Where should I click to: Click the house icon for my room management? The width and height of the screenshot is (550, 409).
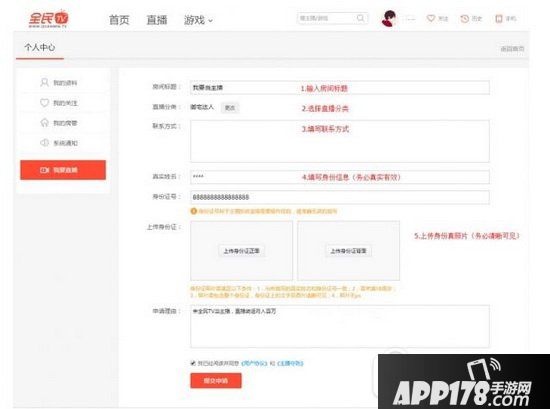pos(44,123)
